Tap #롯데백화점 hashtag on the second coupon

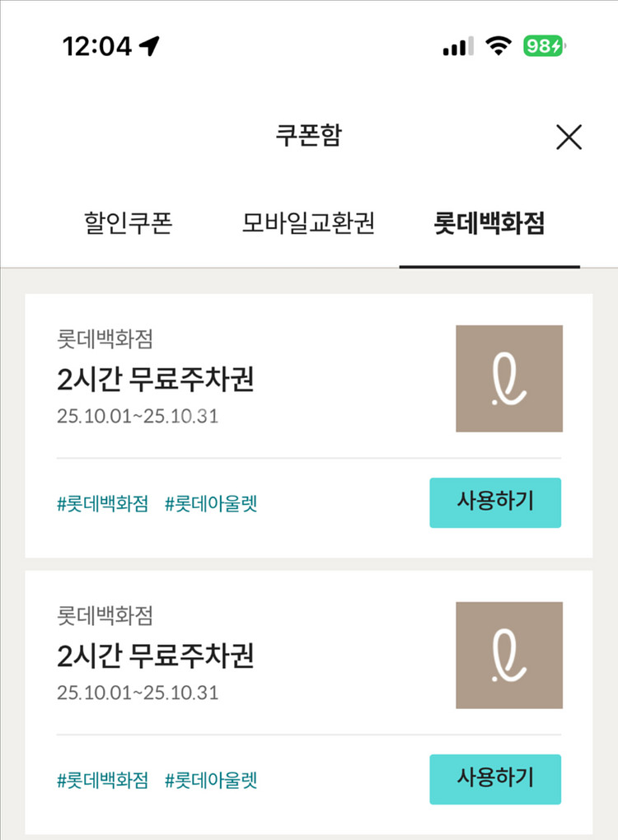[102, 781]
